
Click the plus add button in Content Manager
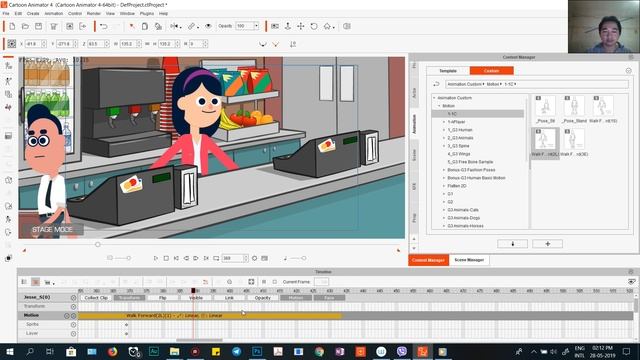click(x=548, y=244)
